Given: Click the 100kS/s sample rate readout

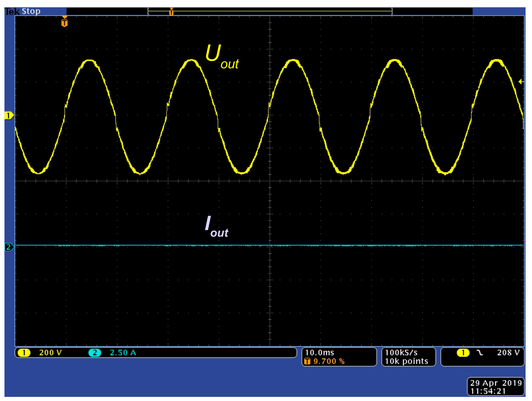Looking at the screenshot, I should [401, 353].
